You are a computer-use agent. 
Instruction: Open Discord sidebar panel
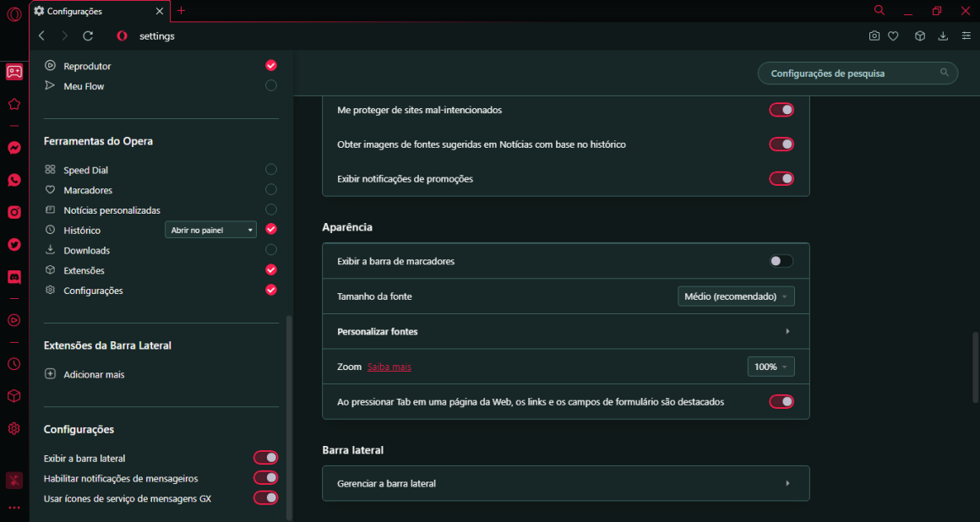[x=14, y=276]
